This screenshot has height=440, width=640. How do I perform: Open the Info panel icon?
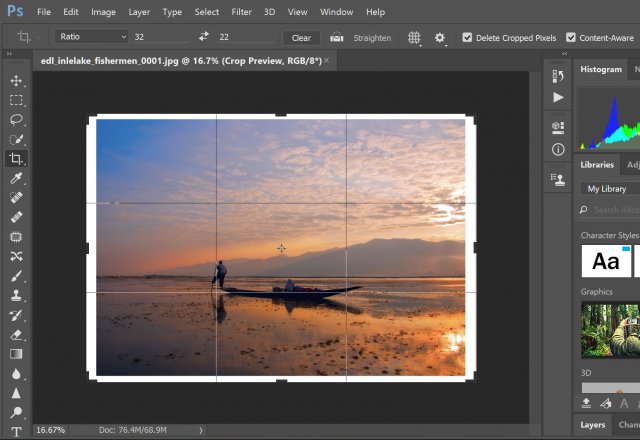point(558,149)
